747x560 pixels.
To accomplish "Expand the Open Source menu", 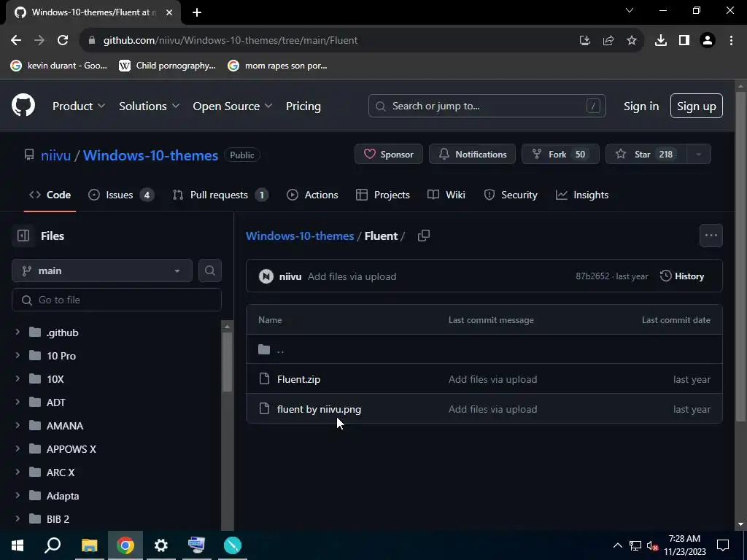I will pyautogui.click(x=233, y=106).
